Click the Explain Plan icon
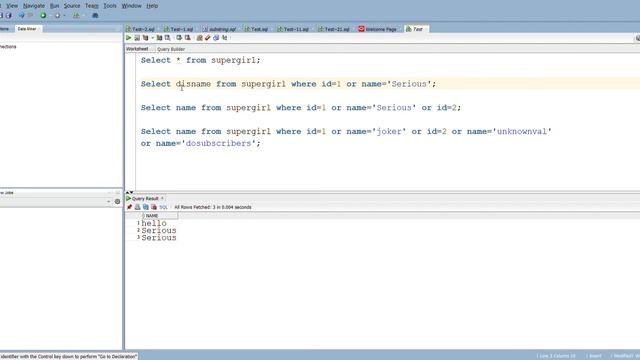640x360 pixels. [x=146, y=38]
